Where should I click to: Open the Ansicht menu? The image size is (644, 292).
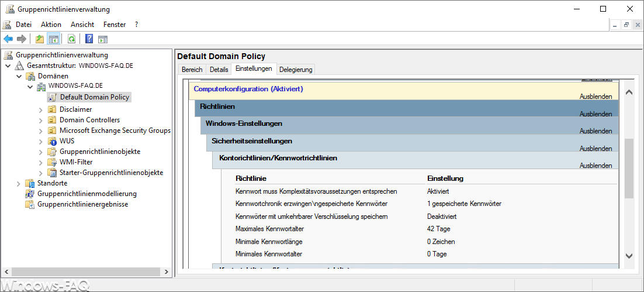(82, 25)
